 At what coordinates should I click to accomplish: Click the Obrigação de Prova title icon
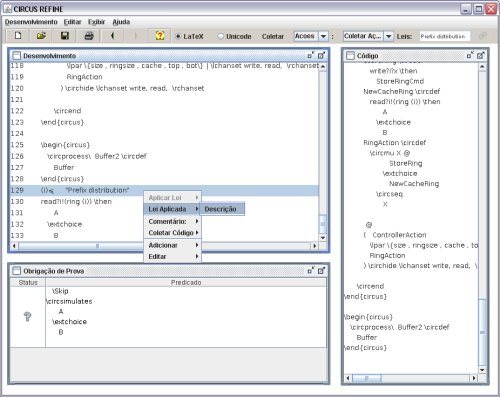(16, 271)
